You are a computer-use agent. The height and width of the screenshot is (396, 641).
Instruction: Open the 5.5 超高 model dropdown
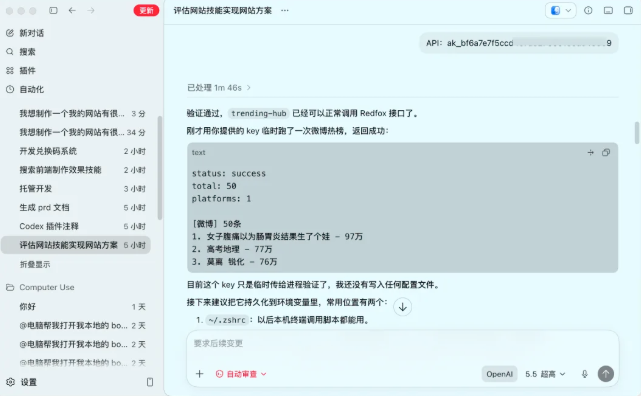click(545, 374)
